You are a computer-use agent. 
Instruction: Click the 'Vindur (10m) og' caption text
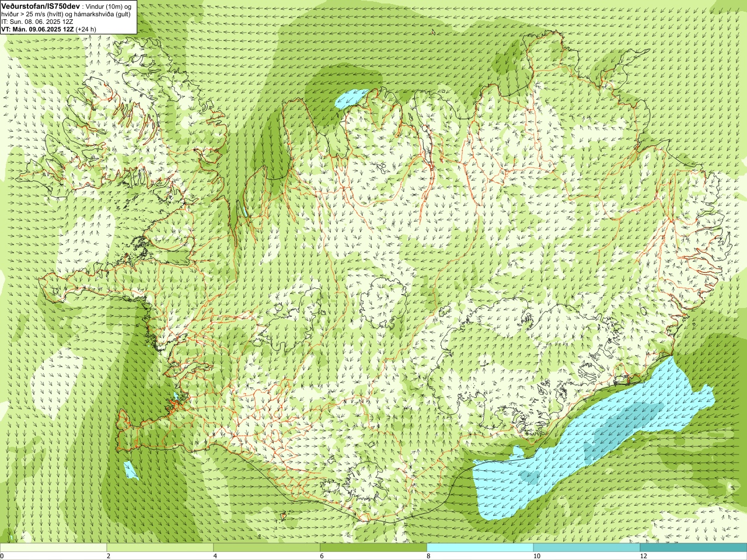(x=110, y=6)
